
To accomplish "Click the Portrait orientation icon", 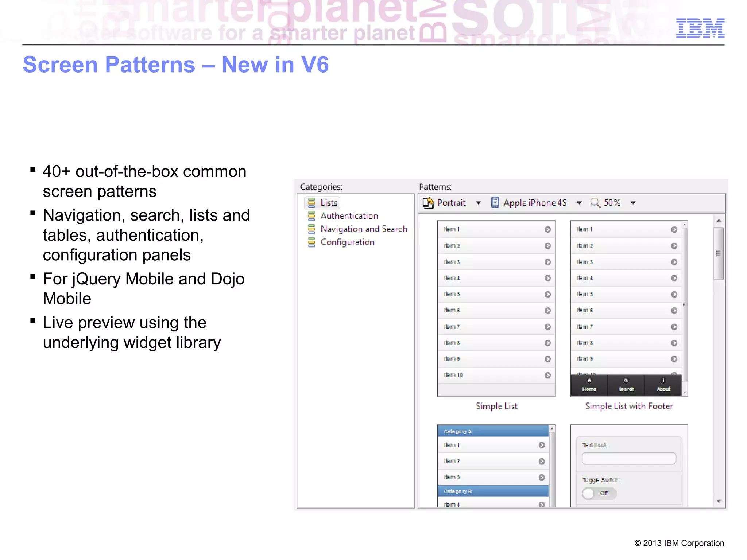I will point(428,203).
